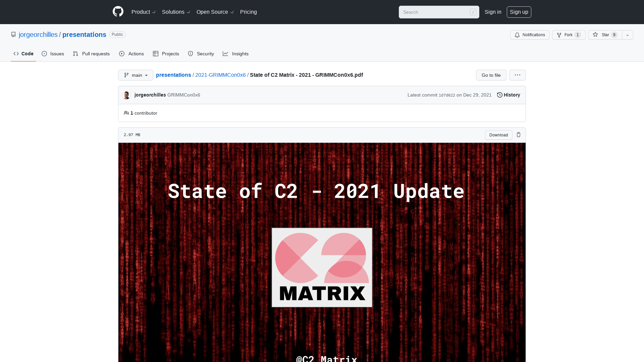The width and height of the screenshot is (644, 362).
Task: Click the Notifications button
Action: pyautogui.click(x=530, y=35)
